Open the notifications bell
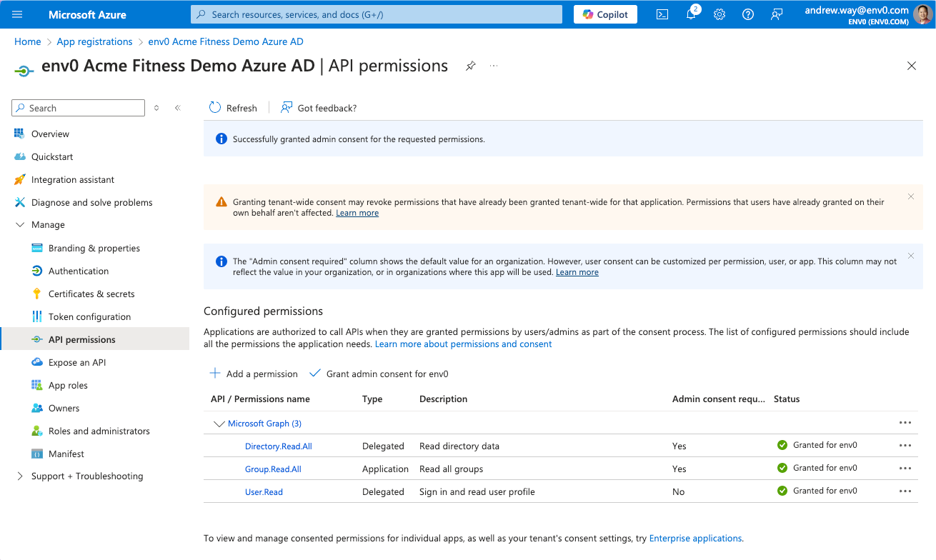The width and height of the screenshot is (936, 560). (x=691, y=14)
